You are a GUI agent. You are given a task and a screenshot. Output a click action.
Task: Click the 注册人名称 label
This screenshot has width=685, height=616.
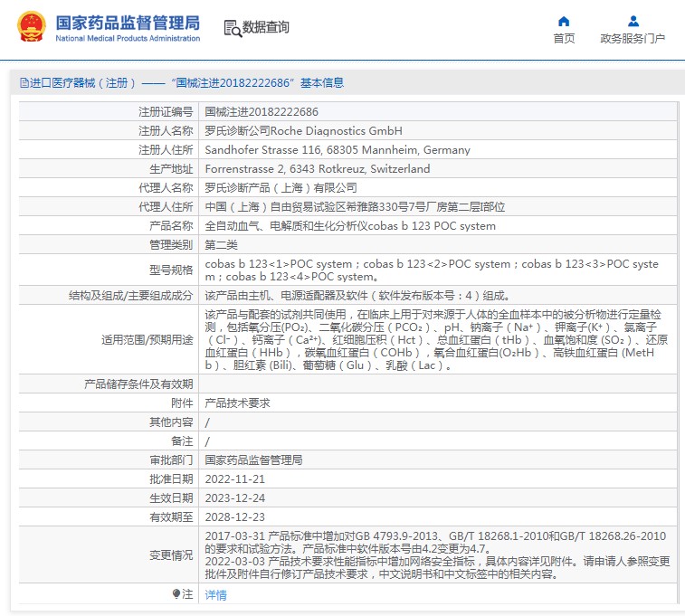pyautogui.click(x=166, y=131)
